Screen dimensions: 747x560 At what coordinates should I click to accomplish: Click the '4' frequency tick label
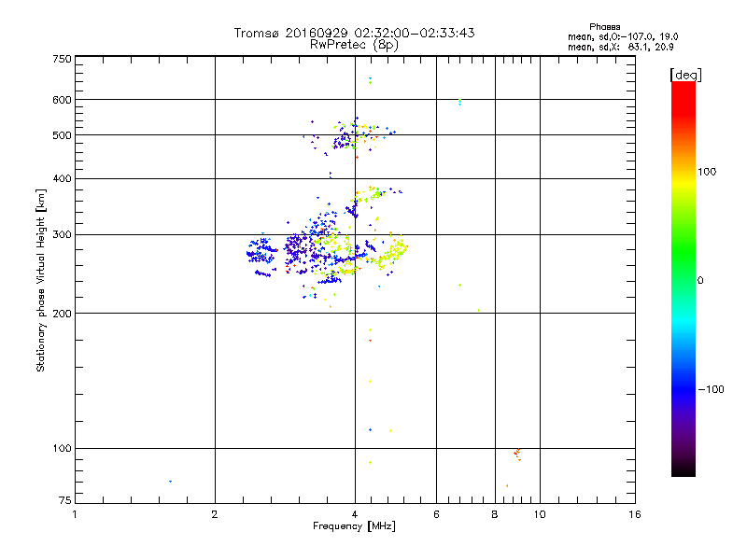click(355, 514)
